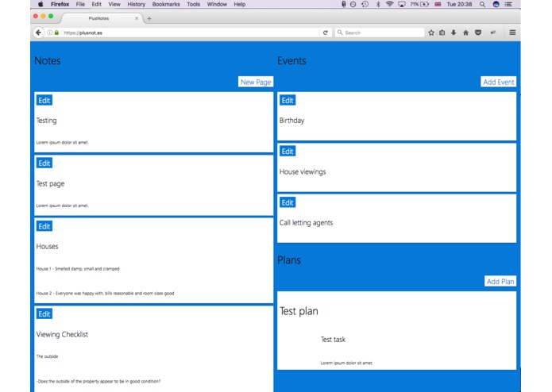Image resolution: width=552 pixels, height=392 pixels.
Task: Click the Test task entry
Action: [x=333, y=340]
